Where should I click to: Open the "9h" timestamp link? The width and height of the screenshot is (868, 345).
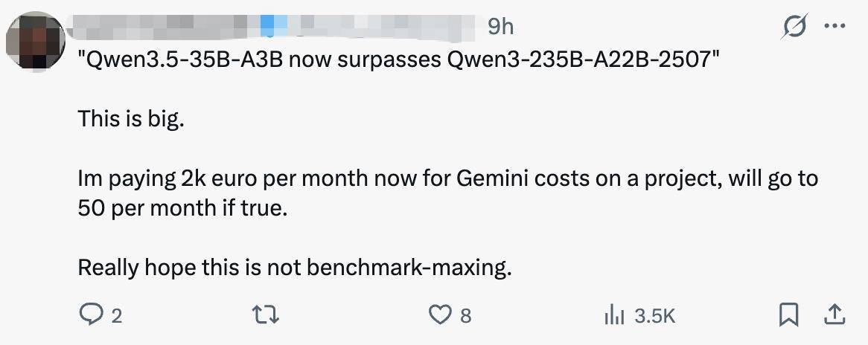[x=500, y=27]
